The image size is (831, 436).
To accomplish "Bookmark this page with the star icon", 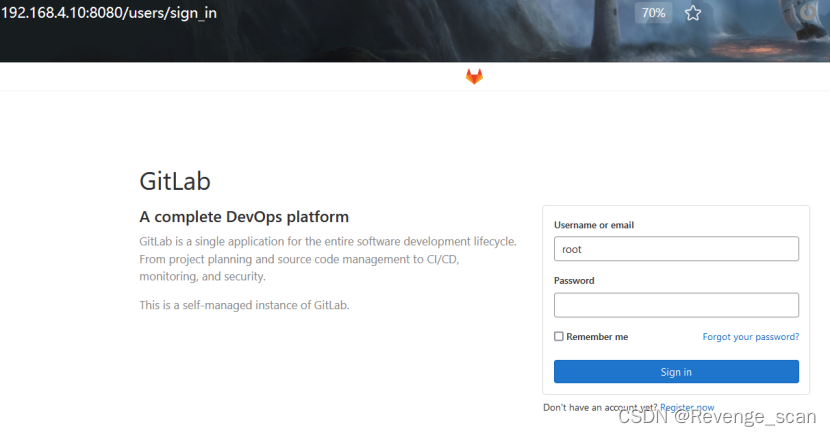I will [x=693, y=13].
